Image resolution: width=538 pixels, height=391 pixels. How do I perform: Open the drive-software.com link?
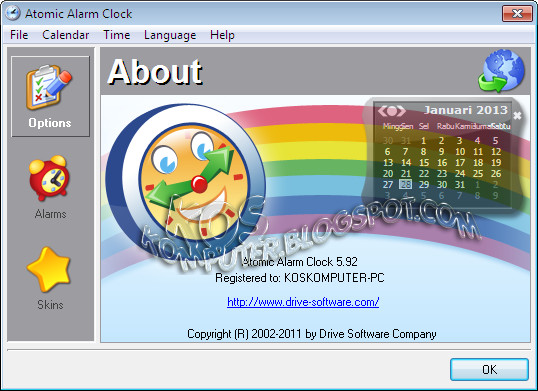coord(303,302)
